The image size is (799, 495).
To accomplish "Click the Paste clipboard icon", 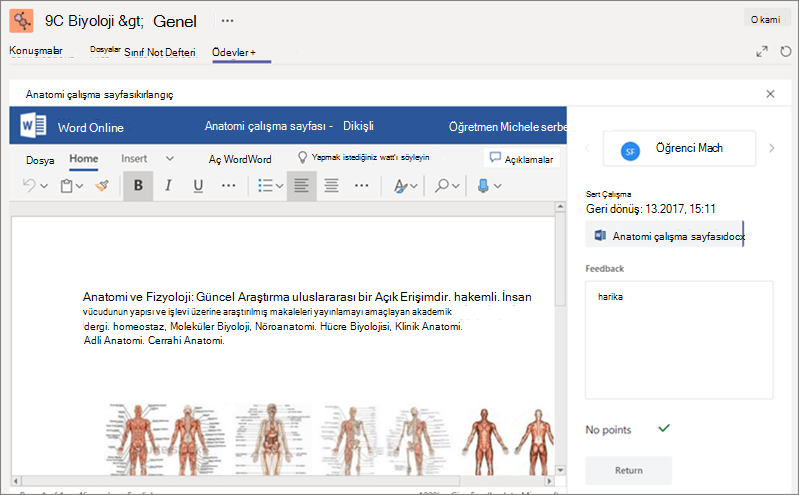I will (67, 186).
